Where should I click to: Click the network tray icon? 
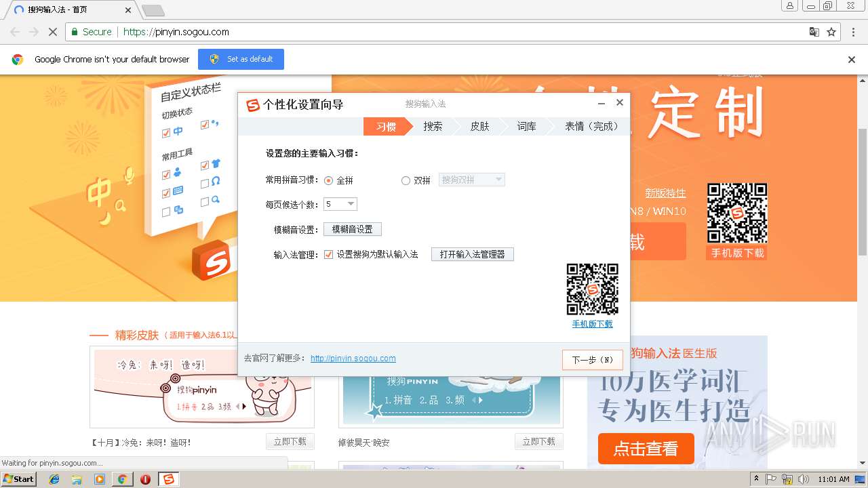click(787, 479)
